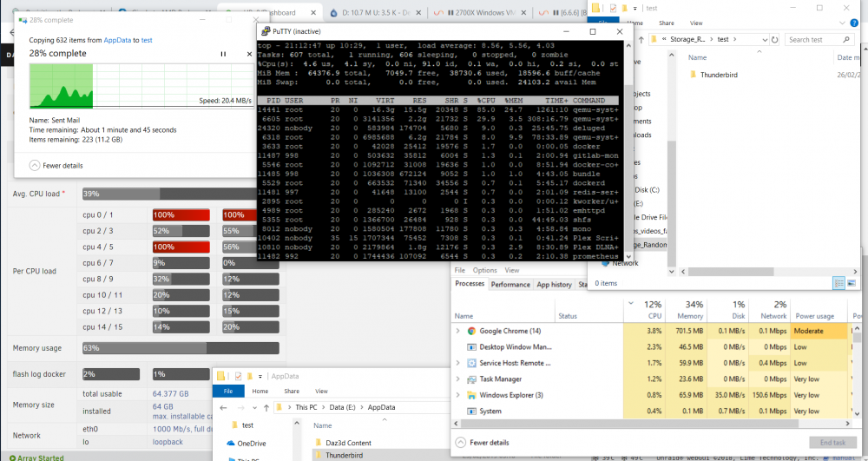Expand Windows Explorer (3) process group
Viewport: 868px width, 461px height.
point(457,395)
